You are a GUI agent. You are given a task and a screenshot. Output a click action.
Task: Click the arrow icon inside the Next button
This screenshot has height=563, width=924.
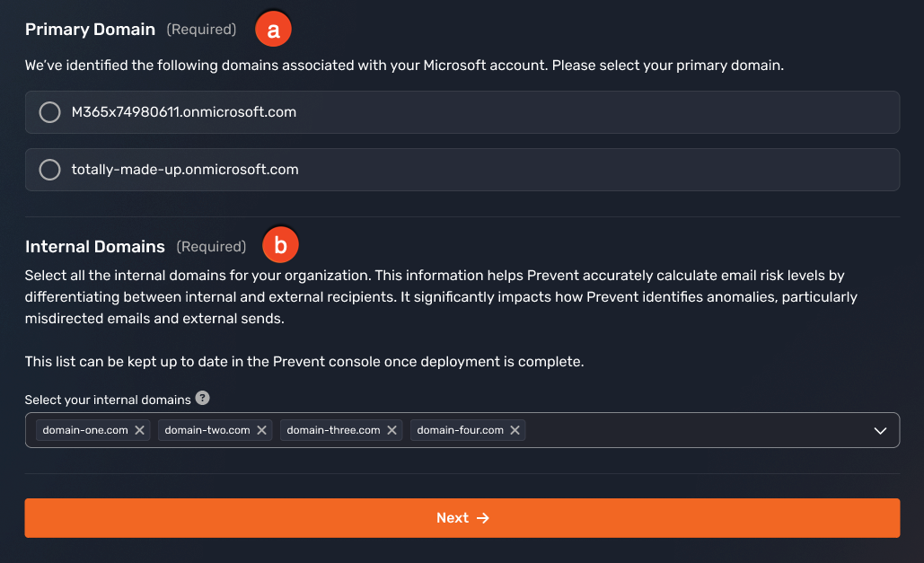pos(482,517)
